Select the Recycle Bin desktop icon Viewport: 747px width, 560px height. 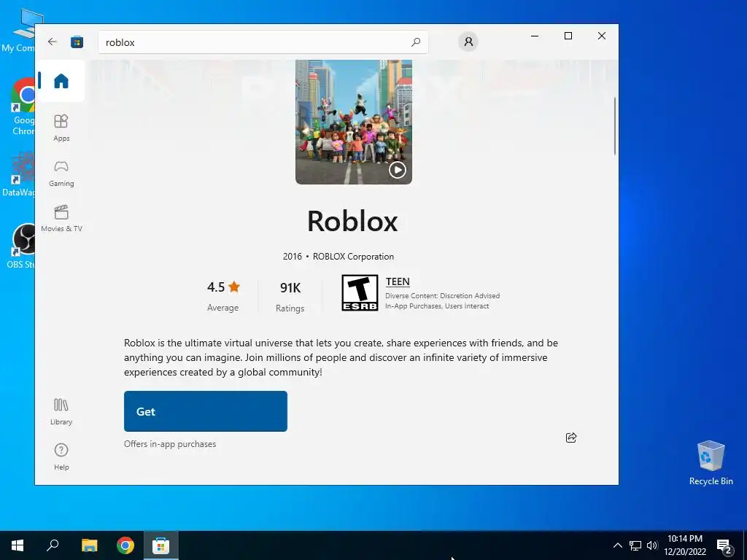(711, 462)
